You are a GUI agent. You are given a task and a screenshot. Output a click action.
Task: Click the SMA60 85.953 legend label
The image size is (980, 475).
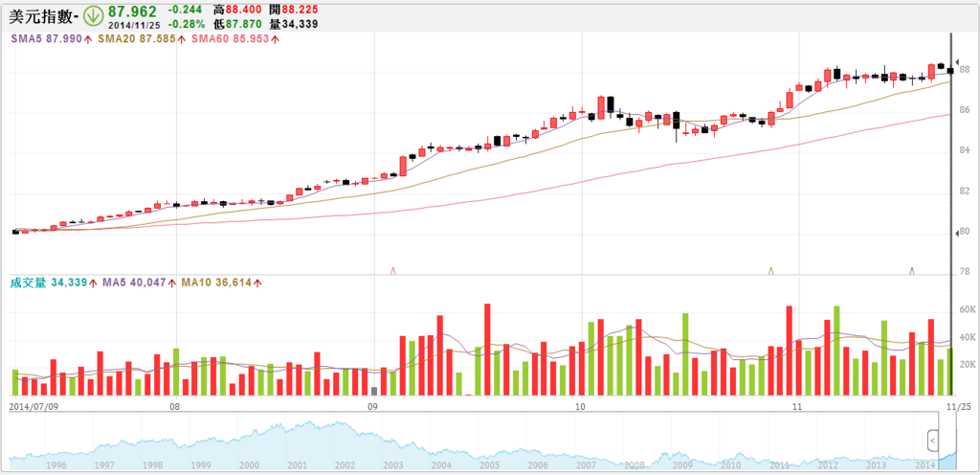[x=230, y=38]
